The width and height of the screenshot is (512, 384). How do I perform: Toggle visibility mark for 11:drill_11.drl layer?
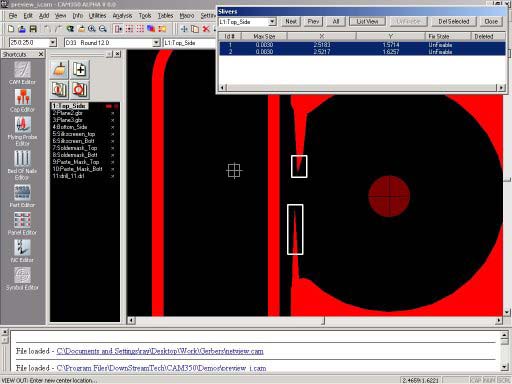113,176
